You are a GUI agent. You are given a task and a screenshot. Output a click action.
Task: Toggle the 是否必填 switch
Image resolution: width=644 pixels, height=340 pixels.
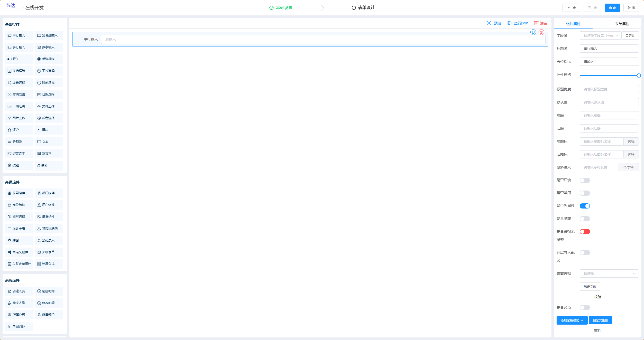tap(585, 308)
